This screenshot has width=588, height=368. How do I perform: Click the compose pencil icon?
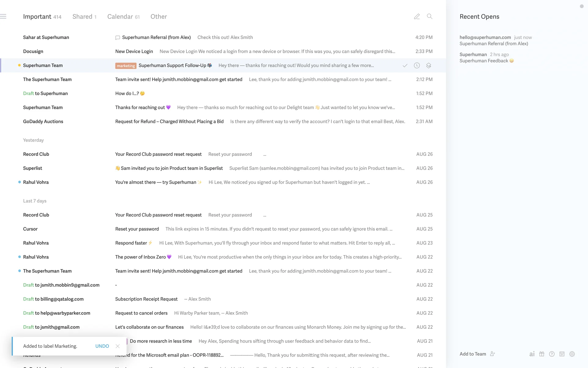[417, 17]
